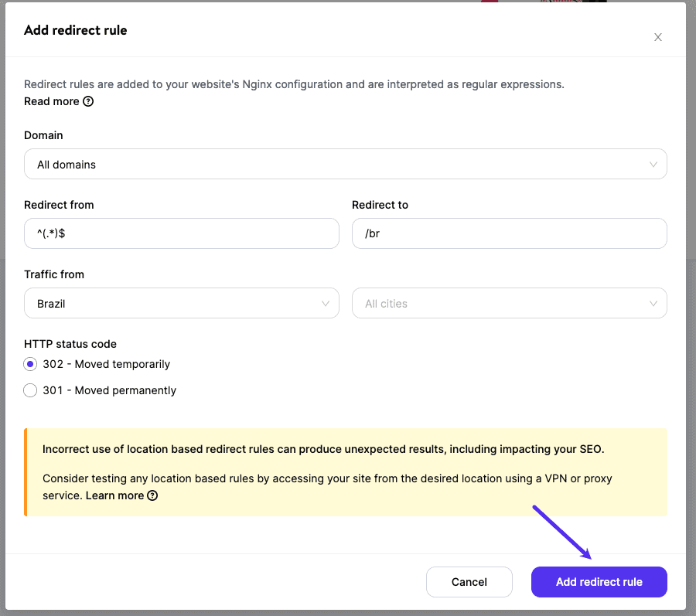The height and width of the screenshot is (616, 696).
Task: Click the chevron arrow in the Domain field
Action: pos(653,165)
